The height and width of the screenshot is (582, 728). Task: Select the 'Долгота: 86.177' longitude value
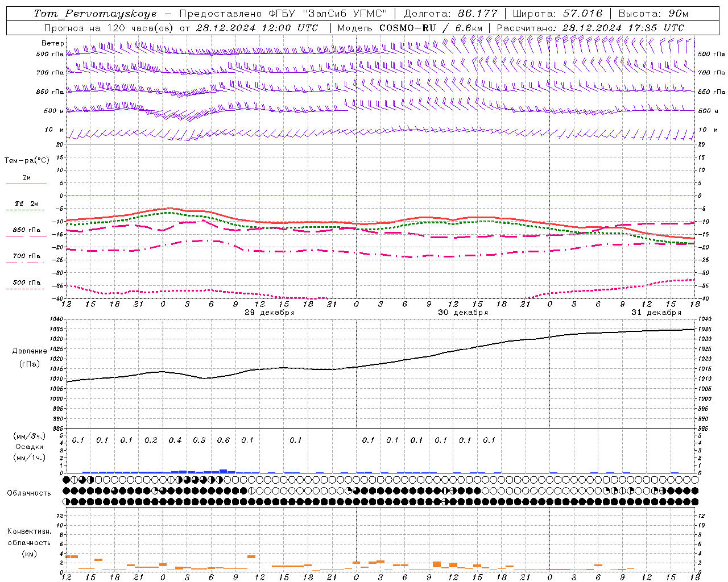click(x=450, y=14)
